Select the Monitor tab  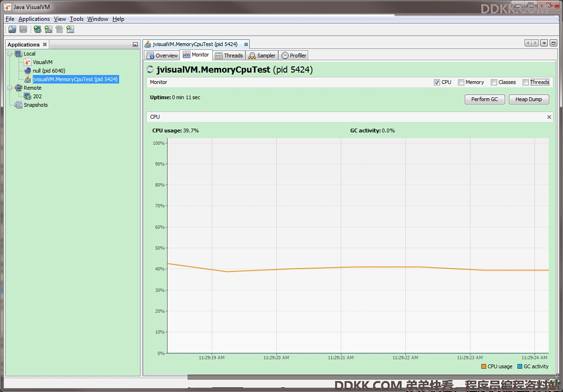tap(196, 55)
